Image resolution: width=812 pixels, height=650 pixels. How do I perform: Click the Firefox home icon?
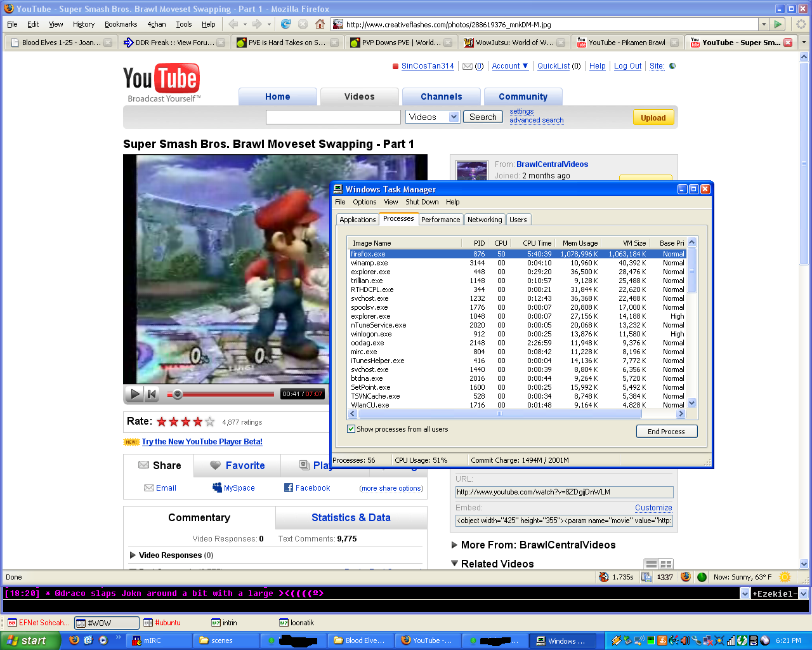320,24
